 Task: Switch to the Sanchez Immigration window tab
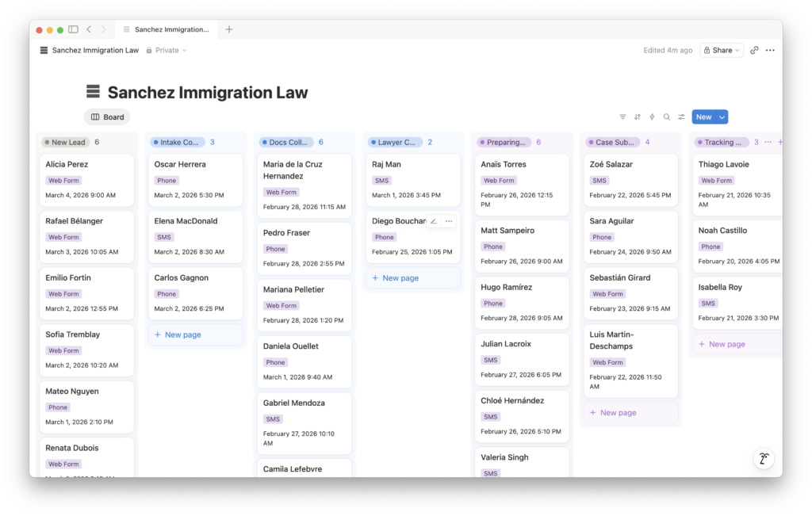point(170,29)
